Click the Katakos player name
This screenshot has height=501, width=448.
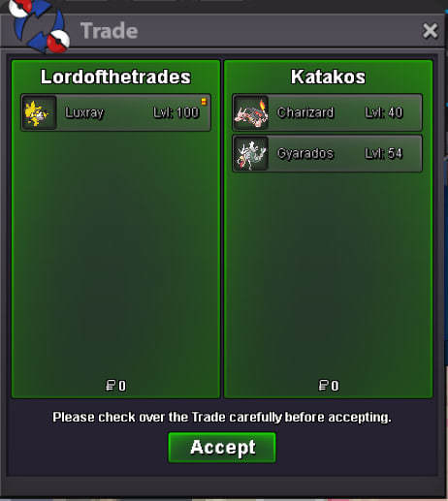[x=328, y=77]
